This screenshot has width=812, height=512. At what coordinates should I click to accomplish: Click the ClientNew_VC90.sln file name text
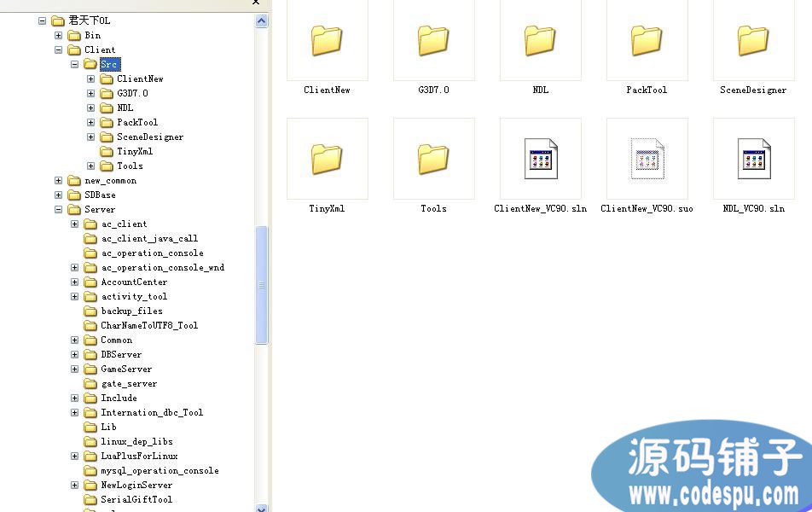[x=540, y=208]
